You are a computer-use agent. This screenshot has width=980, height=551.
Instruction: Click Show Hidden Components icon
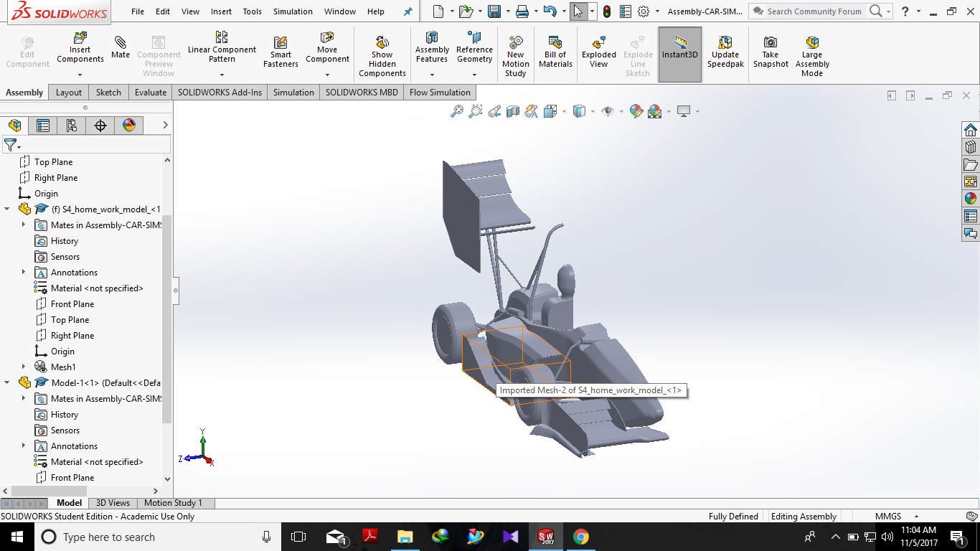tap(382, 42)
